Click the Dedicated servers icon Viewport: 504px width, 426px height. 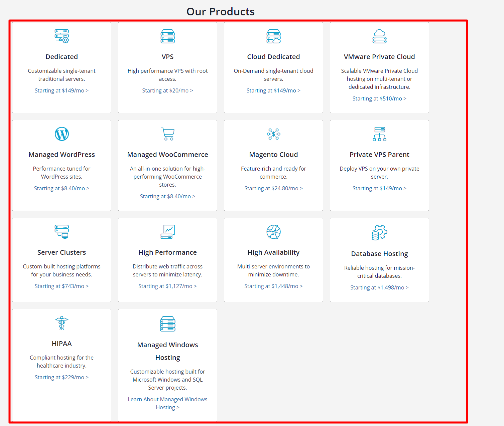[x=61, y=36]
